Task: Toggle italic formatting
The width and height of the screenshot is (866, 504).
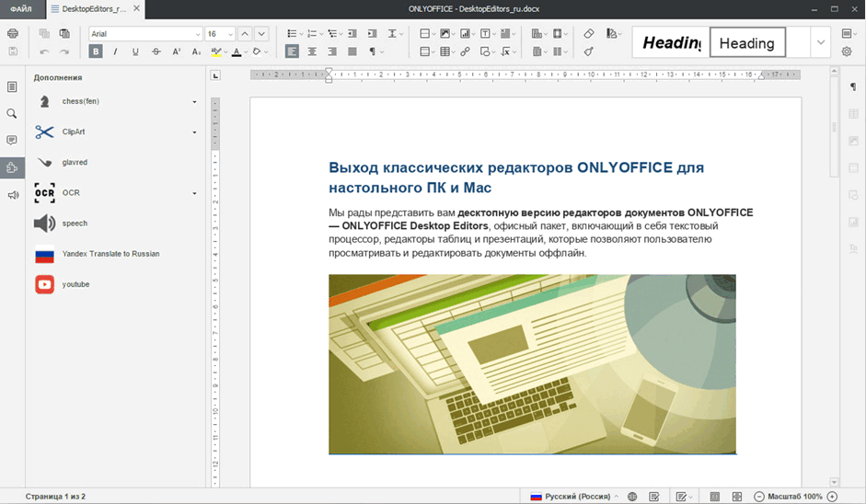Action: (x=115, y=52)
